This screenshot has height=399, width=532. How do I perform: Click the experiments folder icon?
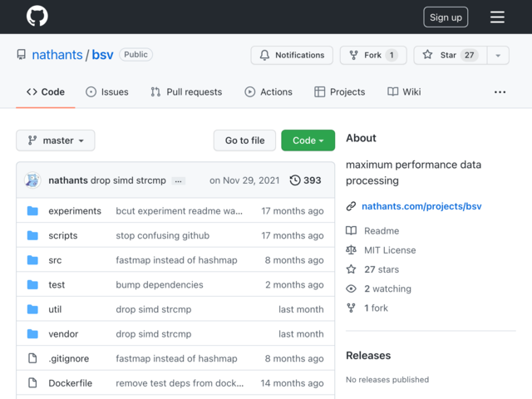[x=32, y=211]
